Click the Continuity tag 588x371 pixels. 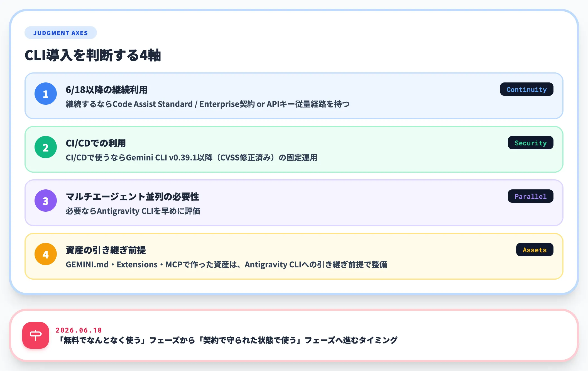526,89
